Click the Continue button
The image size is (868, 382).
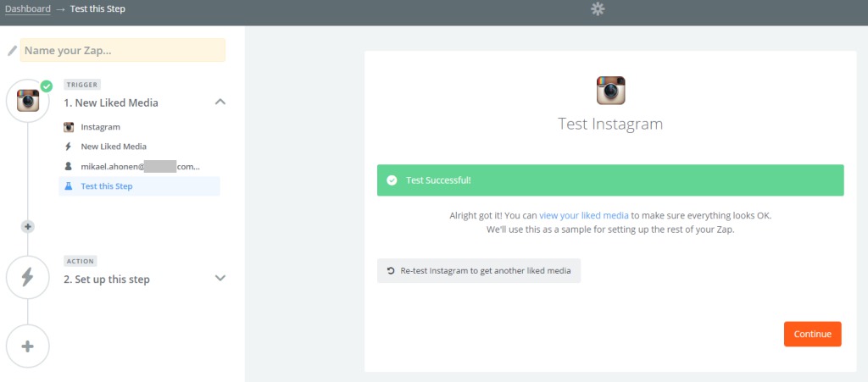(x=813, y=334)
